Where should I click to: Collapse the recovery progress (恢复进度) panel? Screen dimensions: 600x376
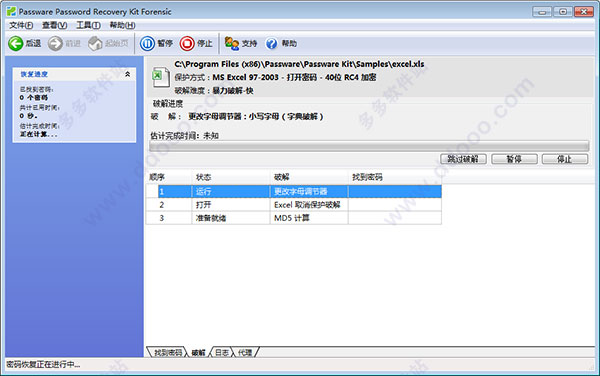pyautogui.click(x=127, y=74)
